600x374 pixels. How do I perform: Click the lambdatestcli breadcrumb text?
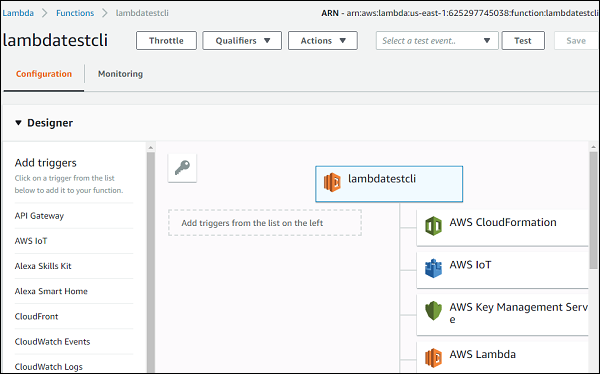[x=142, y=13]
